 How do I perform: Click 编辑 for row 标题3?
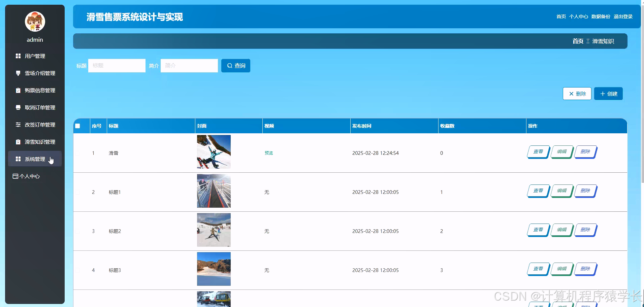tap(562, 269)
